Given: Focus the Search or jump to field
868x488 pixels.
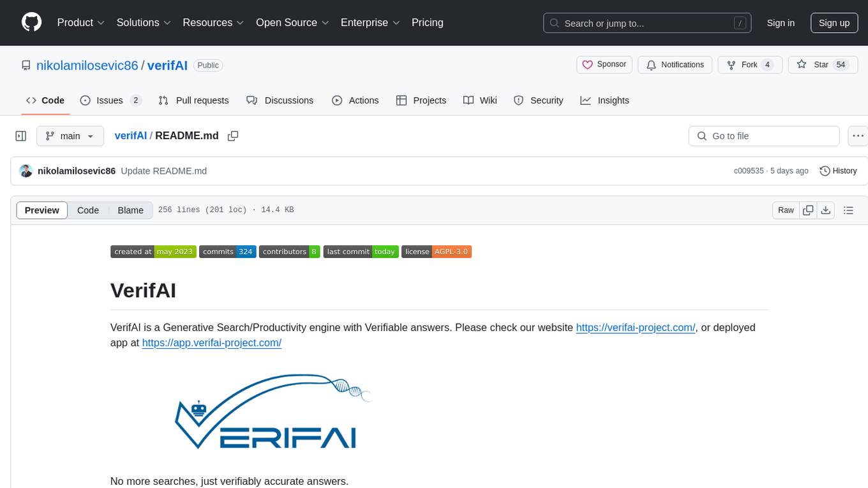Looking at the screenshot, I should [x=648, y=23].
